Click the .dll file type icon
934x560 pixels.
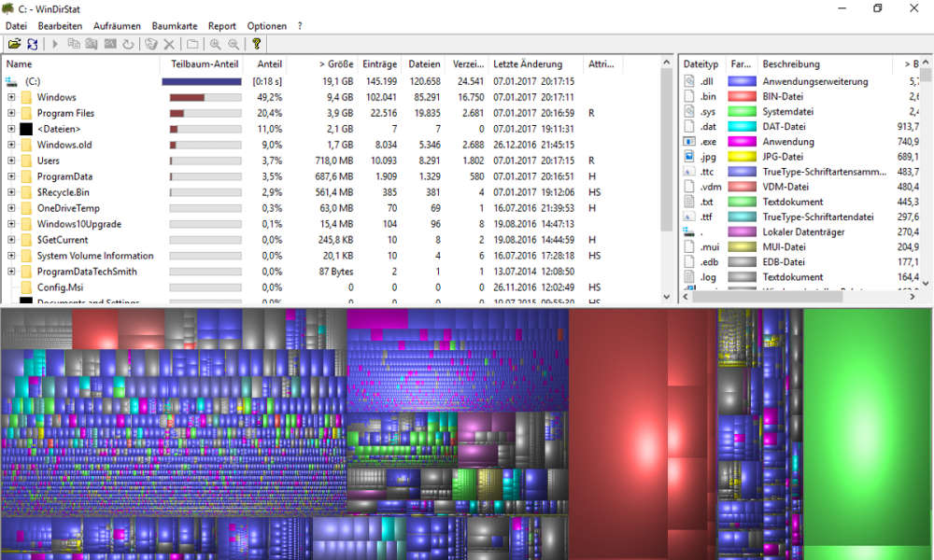[689, 81]
